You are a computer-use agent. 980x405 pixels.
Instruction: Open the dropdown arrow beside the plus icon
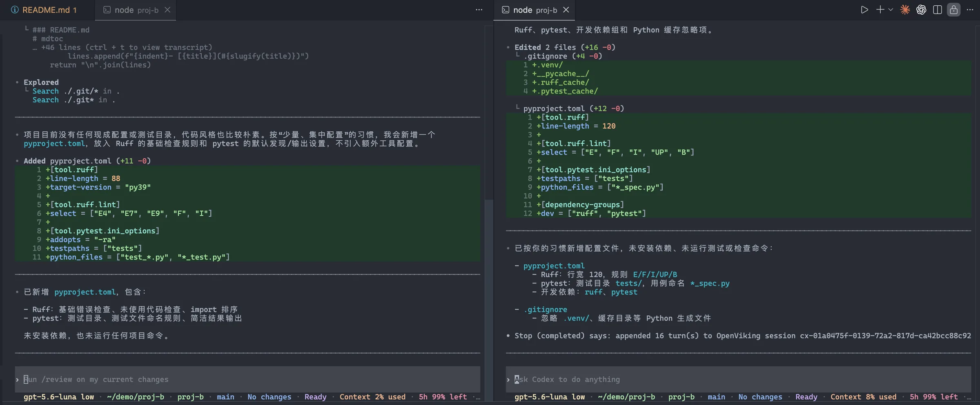click(x=891, y=10)
